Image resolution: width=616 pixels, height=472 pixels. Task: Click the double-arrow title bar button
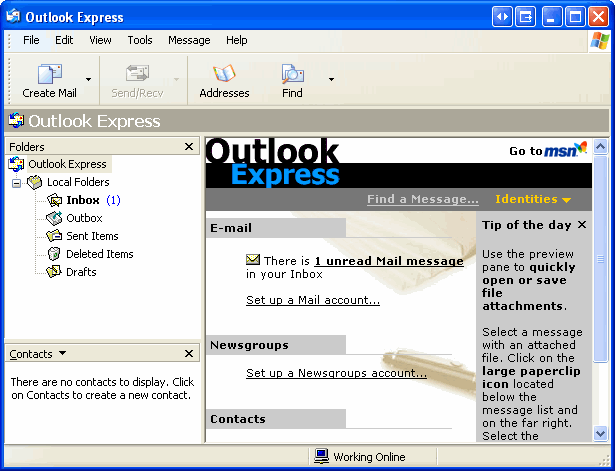coord(502,17)
